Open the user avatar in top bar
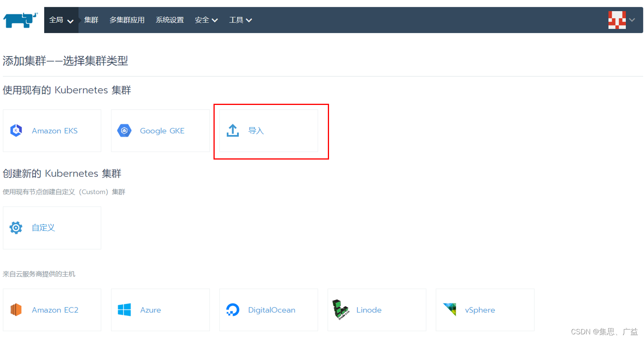 617,20
